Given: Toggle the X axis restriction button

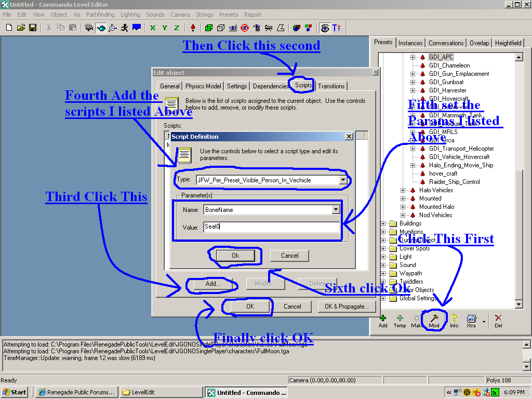Looking at the screenshot, I should [x=153, y=28].
